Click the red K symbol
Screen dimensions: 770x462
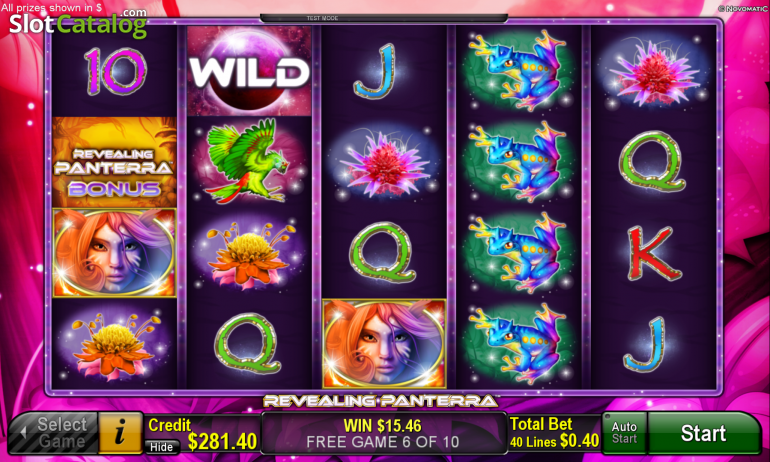[x=653, y=253]
